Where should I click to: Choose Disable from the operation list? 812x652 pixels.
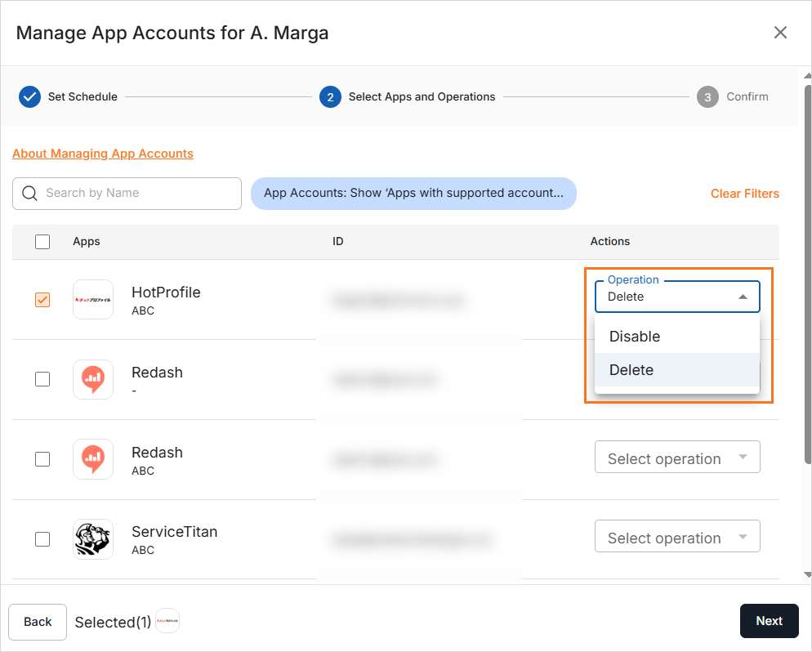[x=635, y=337]
